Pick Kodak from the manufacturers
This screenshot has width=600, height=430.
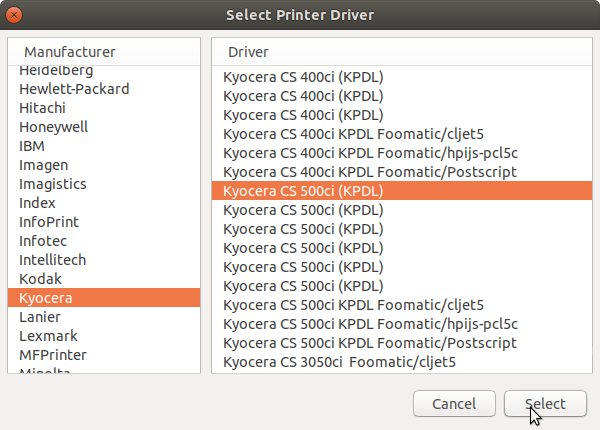[104, 279]
